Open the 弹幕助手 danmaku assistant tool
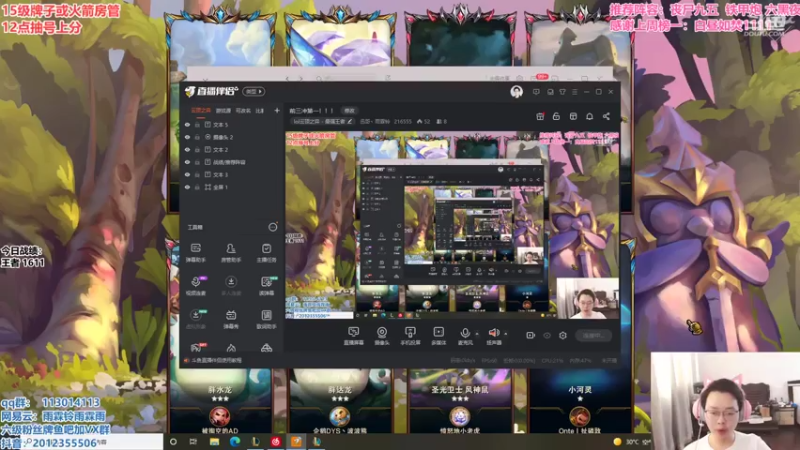This screenshot has height=450, width=800. tap(195, 253)
